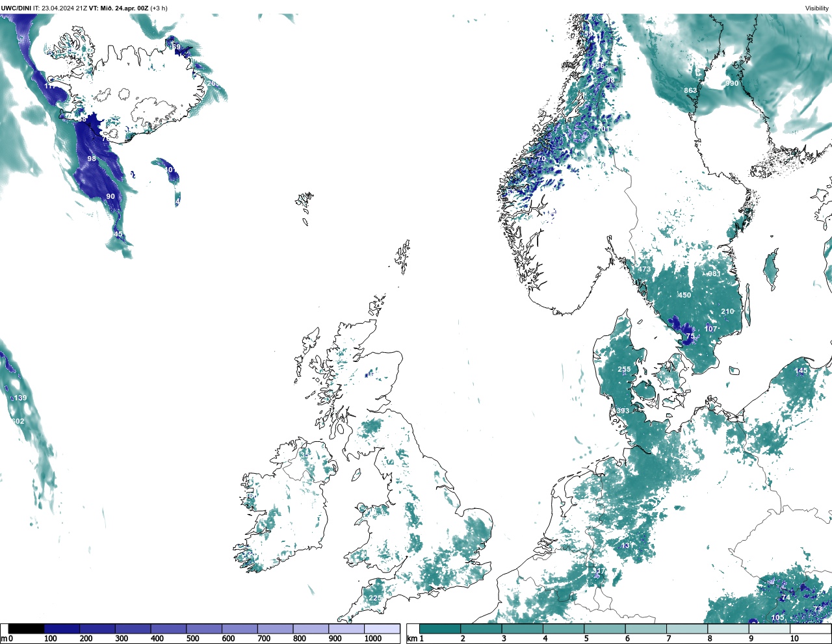Screen dimensions: 832x644
Task: Click the '107' value in southern Sweden
Action: [x=710, y=329]
